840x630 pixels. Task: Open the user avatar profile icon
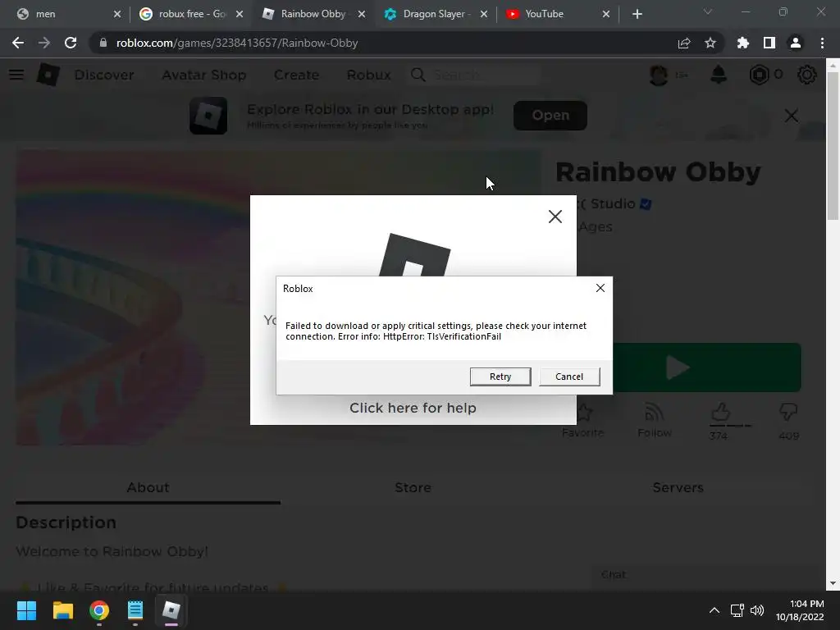[659, 75]
